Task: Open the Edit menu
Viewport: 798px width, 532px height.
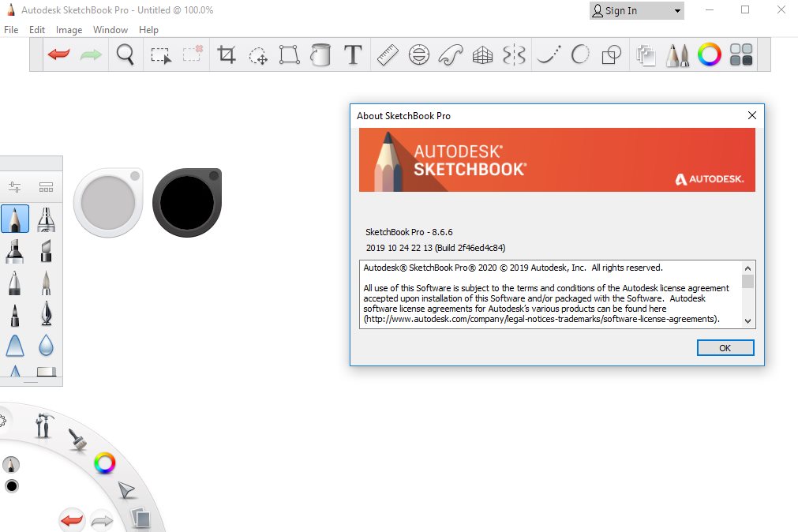Action: 37,30
